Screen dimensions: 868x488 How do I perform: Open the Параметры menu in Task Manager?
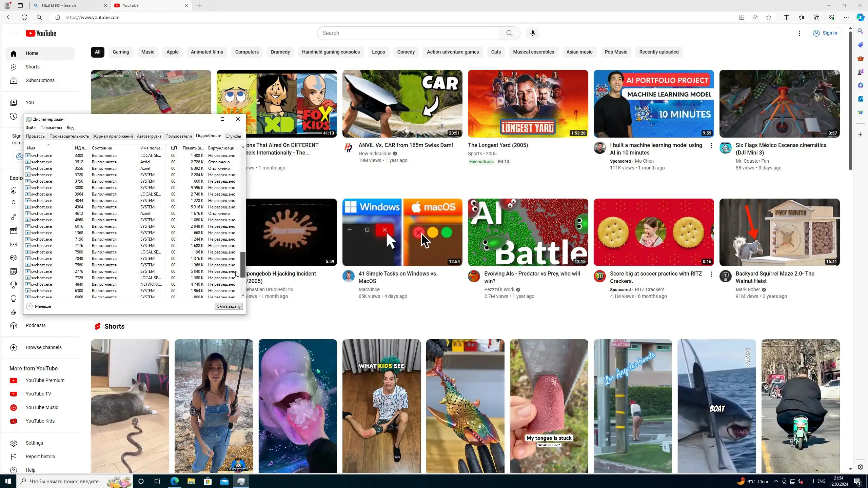51,128
